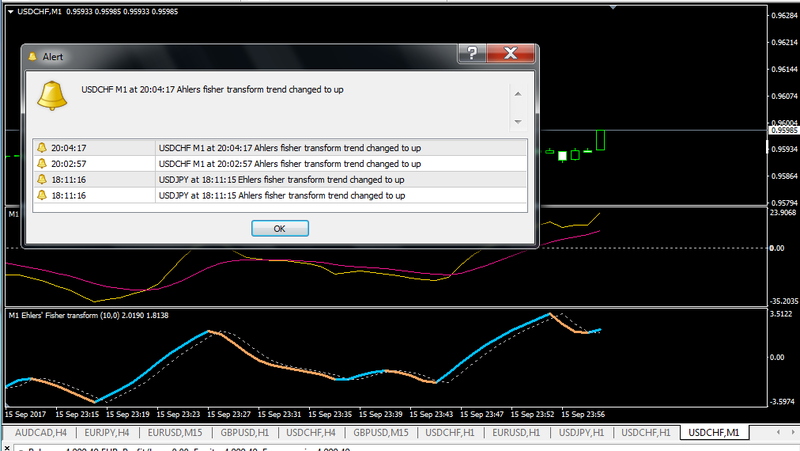Viewport: 800px width, 451px height.
Task: Switch to the GBPUSD,M15 chart tab
Action: point(381,433)
